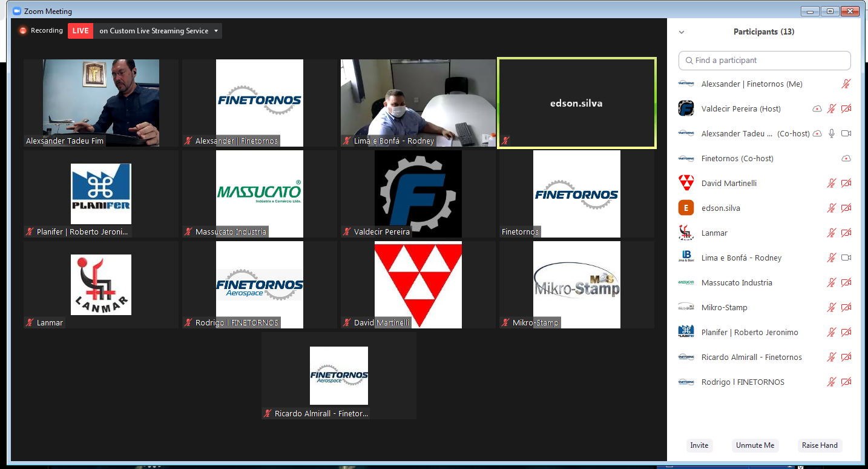Screen dimensions: 868x469
Task: Collapse the Participants panel with chevron
Action: click(682, 32)
